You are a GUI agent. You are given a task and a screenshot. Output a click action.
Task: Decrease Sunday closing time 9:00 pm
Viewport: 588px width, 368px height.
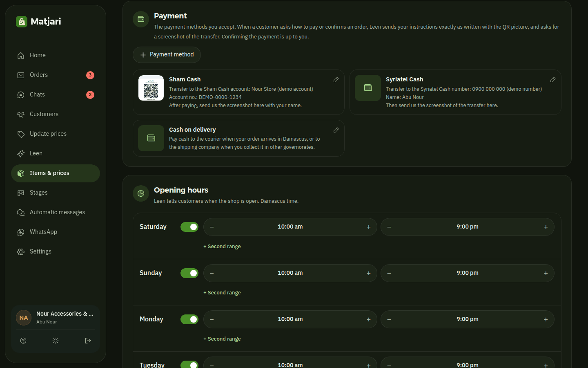point(389,273)
